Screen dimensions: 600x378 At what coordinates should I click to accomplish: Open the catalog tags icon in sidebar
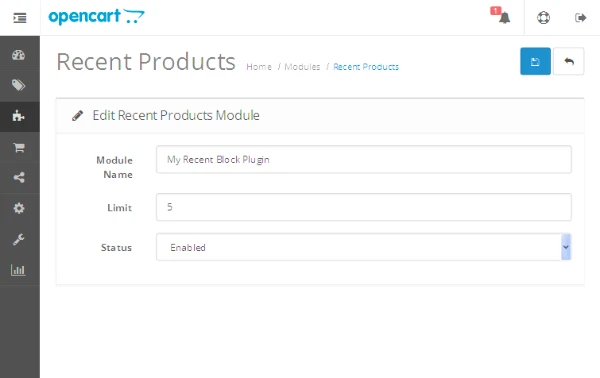click(18, 85)
